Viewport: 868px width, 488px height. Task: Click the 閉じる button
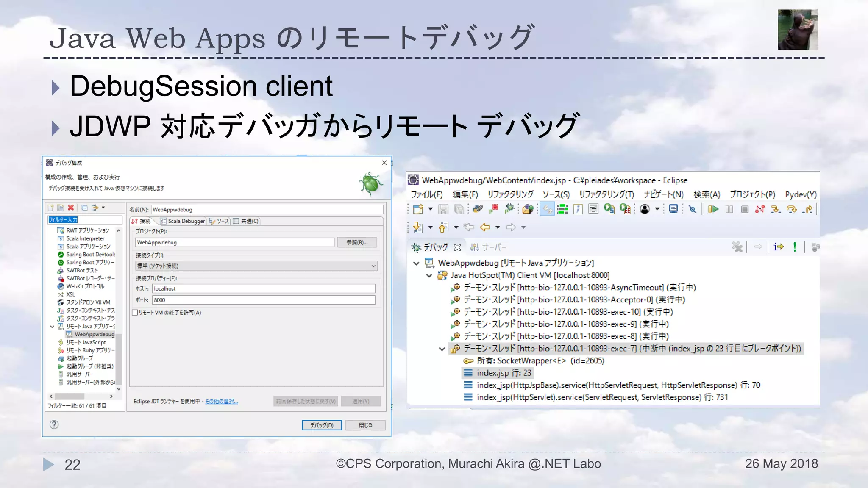(x=365, y=425)
